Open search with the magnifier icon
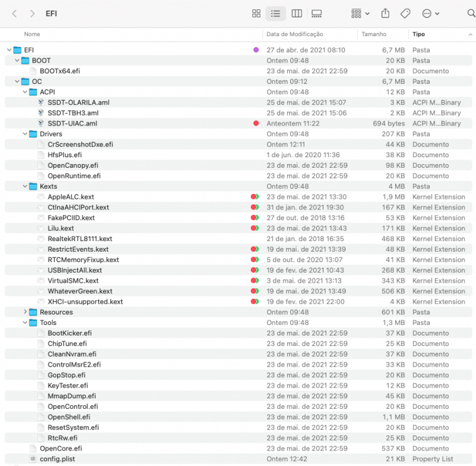 point(471,13)
